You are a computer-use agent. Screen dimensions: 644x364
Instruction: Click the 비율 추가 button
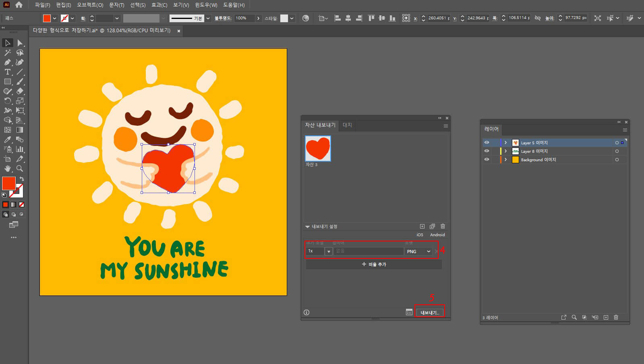click(374, 264)
